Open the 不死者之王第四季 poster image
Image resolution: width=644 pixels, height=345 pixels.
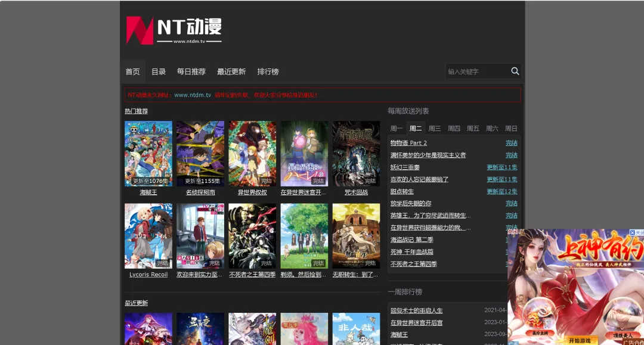pos(252,236)
